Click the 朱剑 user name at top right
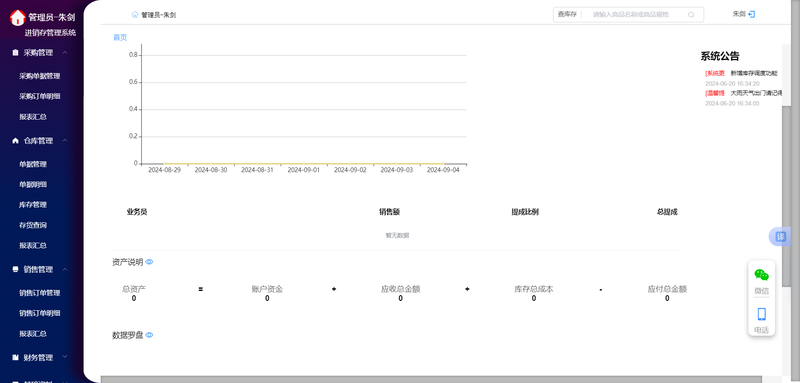Image resolution: width=800 pixels, height=383 pixels. (739, 14)
